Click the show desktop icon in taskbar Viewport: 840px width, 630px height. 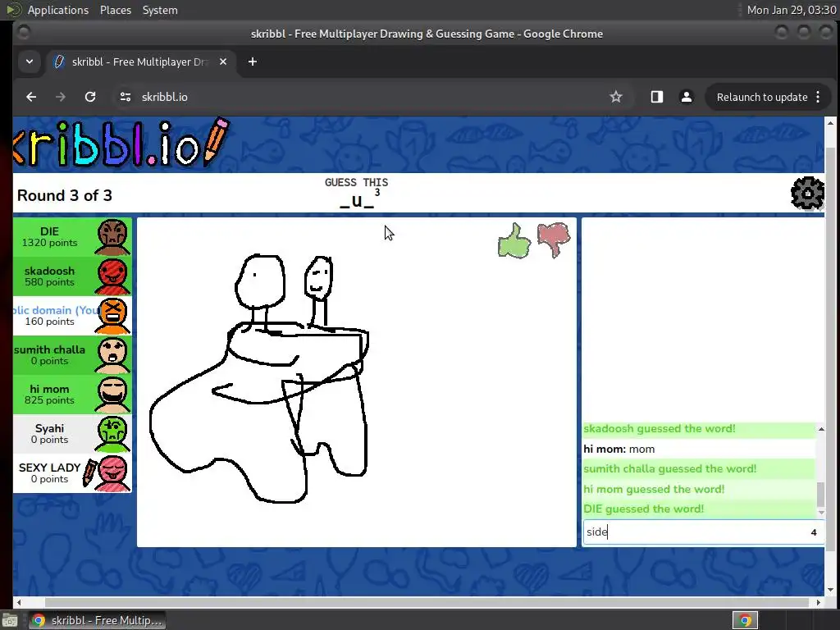point(10,620)
